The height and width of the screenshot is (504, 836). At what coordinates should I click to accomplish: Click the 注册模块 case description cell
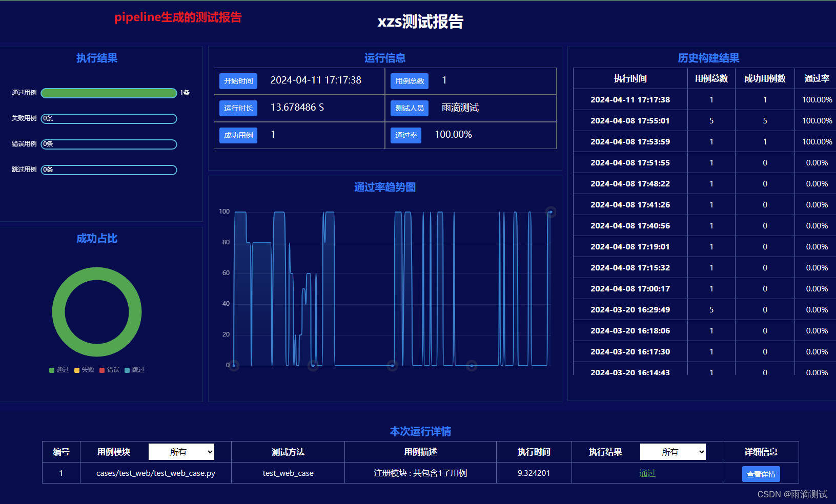pyautogui.click(x=420, y=473)
